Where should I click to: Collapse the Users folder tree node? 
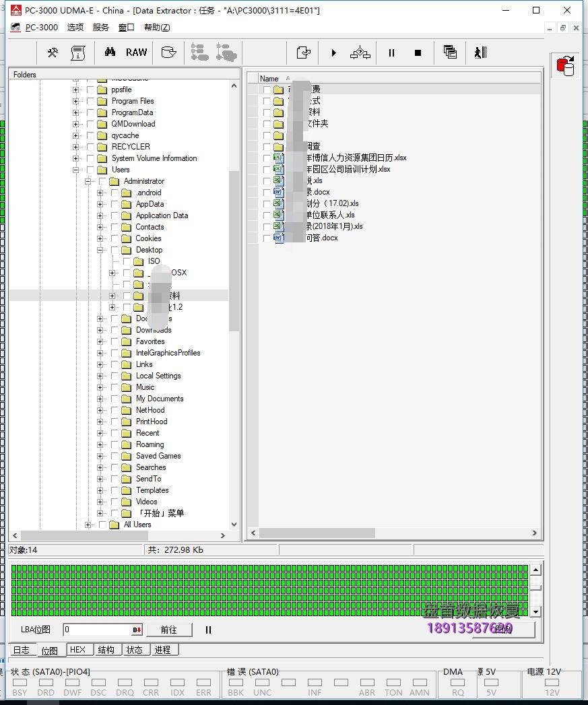[75, 170]
